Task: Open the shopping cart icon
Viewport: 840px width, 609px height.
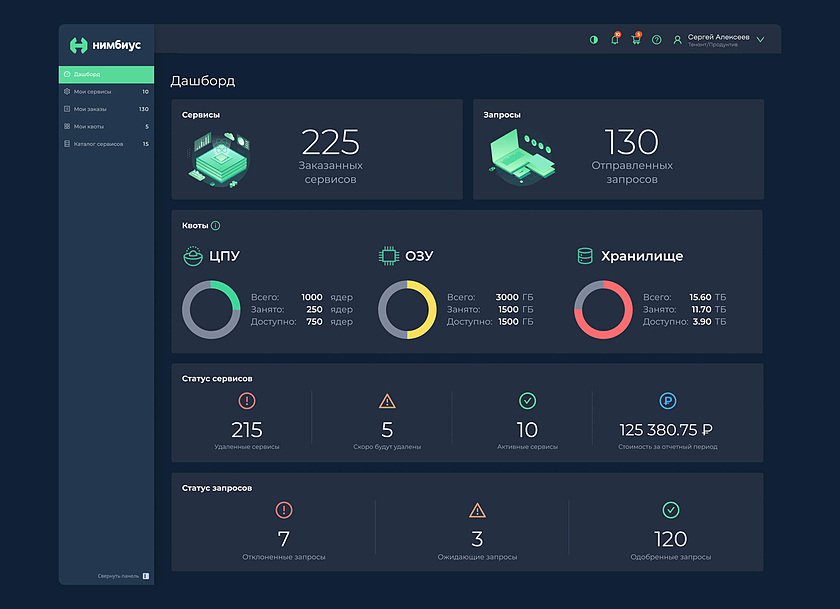Action: (636, 40)
